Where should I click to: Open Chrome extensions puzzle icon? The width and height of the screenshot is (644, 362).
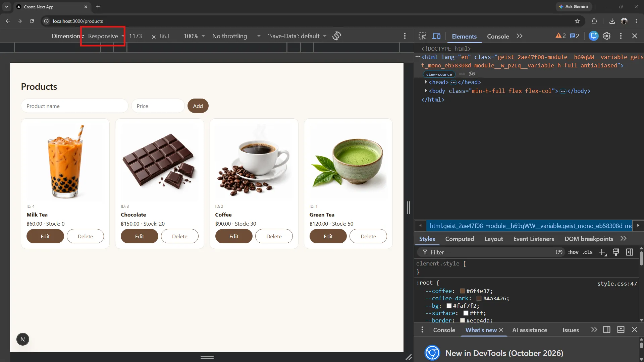pos(594,21)
